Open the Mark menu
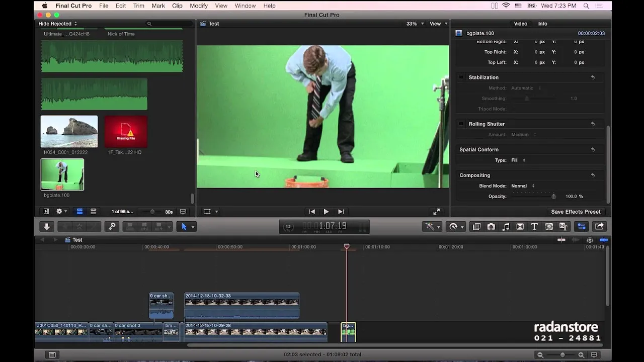 pyautogui.click(x=158, y=6)
